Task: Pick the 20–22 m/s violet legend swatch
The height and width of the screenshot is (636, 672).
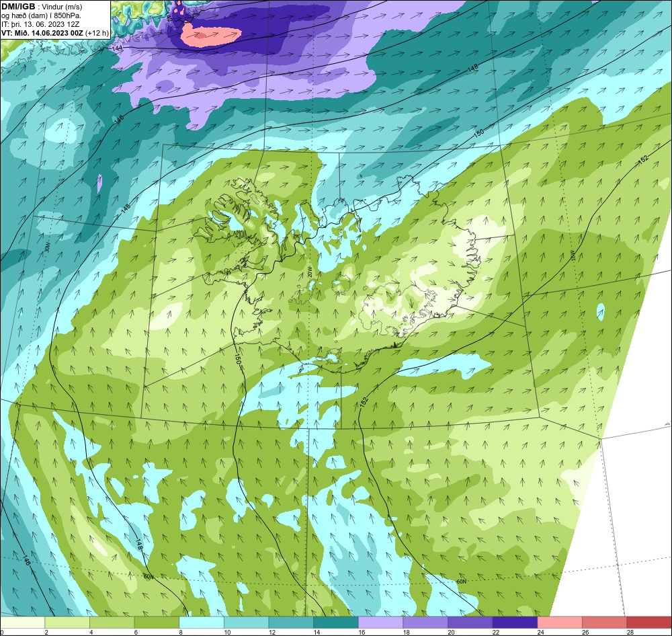Action: pos(470,623)
